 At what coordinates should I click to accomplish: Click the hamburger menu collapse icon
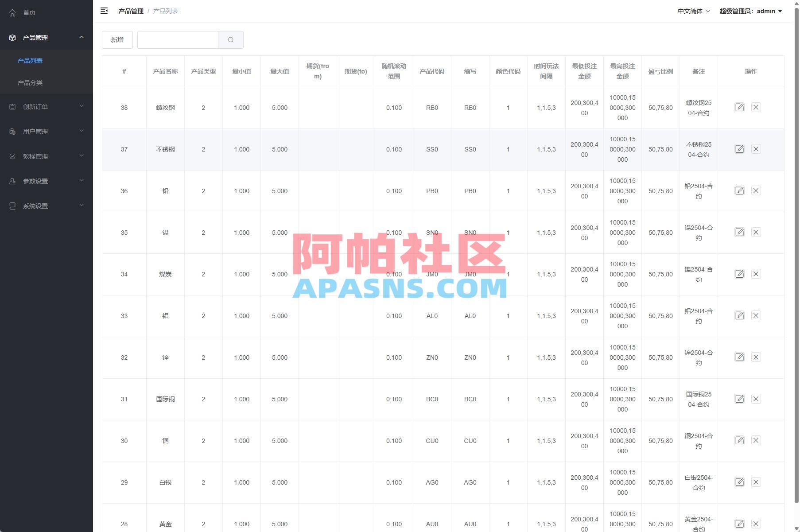coord(104,11)
